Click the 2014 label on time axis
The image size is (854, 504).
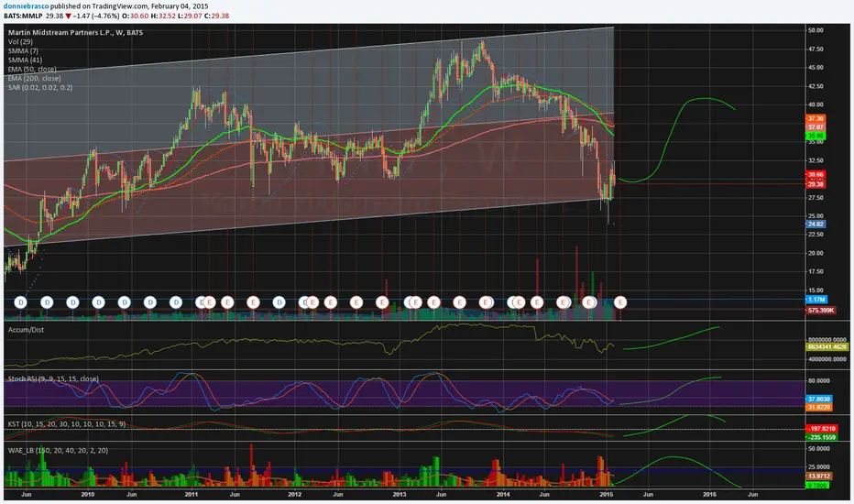pos(503,495)
